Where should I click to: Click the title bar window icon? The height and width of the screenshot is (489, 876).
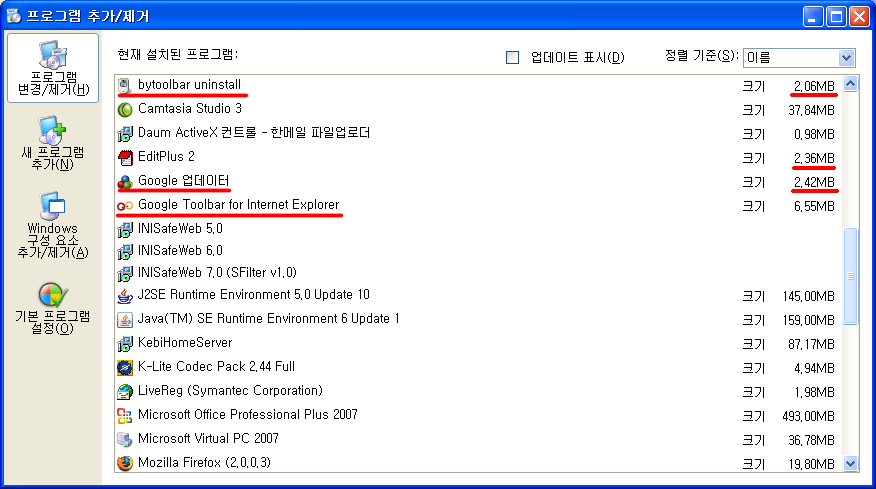[14, 16]
